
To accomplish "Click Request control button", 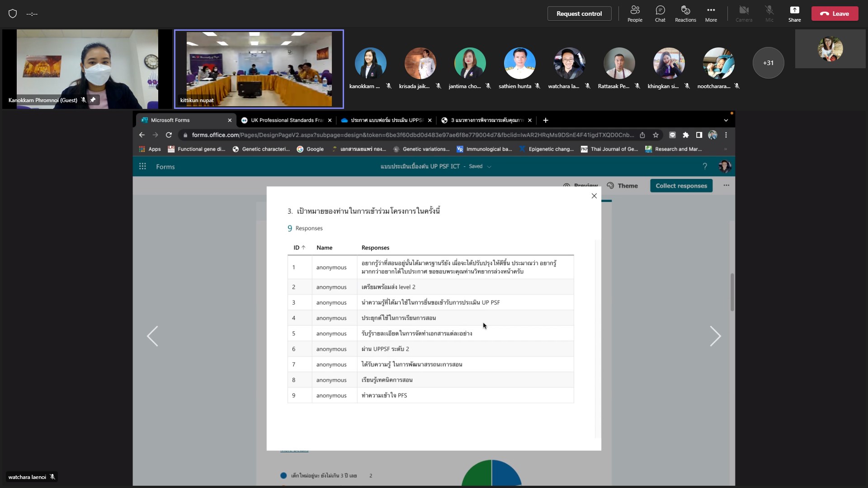I will [579, 14].
